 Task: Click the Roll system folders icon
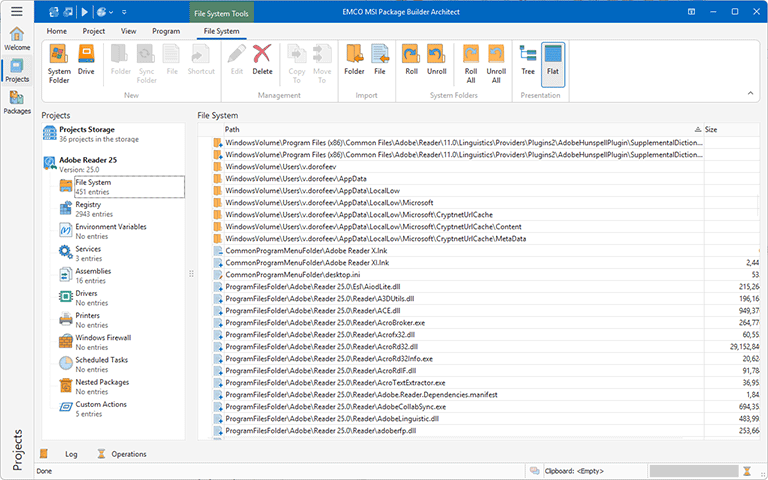click(410, 62)
